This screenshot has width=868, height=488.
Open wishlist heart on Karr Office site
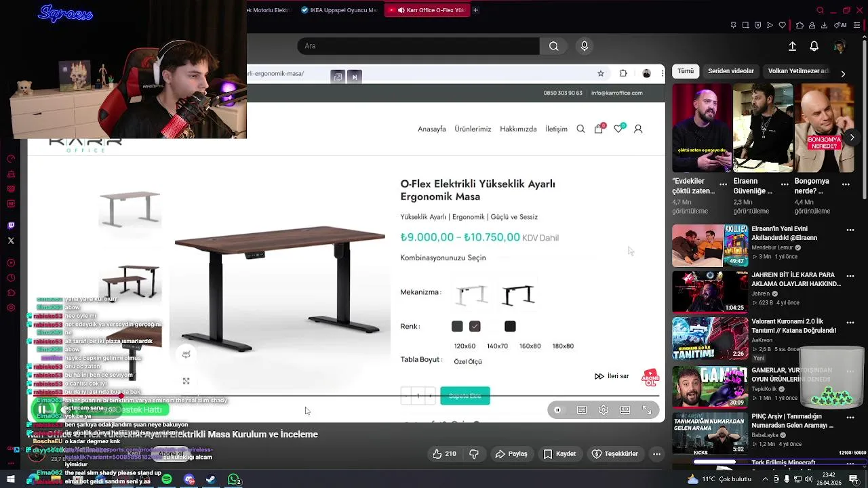tap(618, 128)
